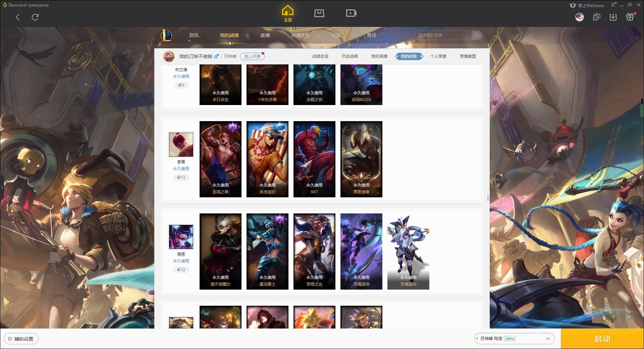Open the 主页 home icon
This screenshot has height=349, width=644.
288,14
